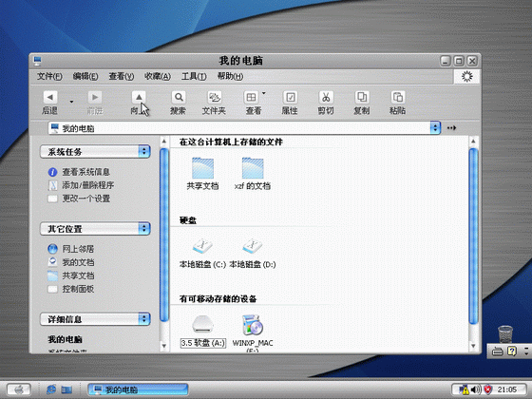
Task: Click the 更改一个设置 link
Action: (x=86, y=199)
